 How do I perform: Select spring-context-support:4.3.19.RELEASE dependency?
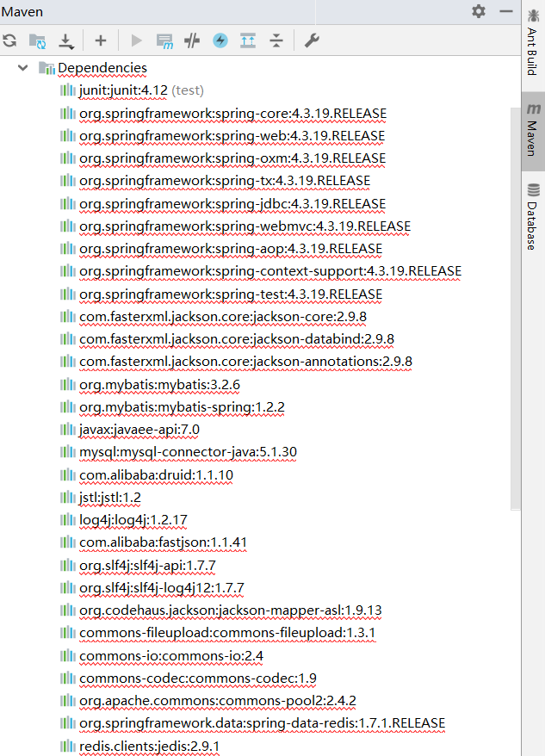pos(261,271)
